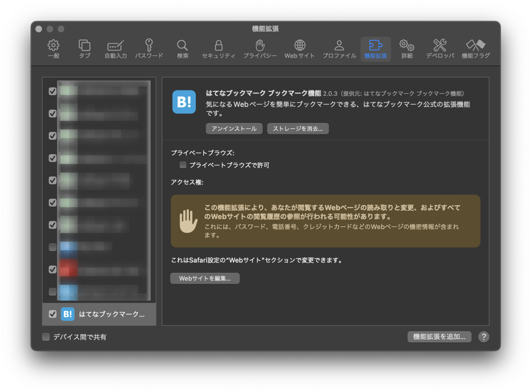Click the warning hand icon in access notice

coord(188,221)
